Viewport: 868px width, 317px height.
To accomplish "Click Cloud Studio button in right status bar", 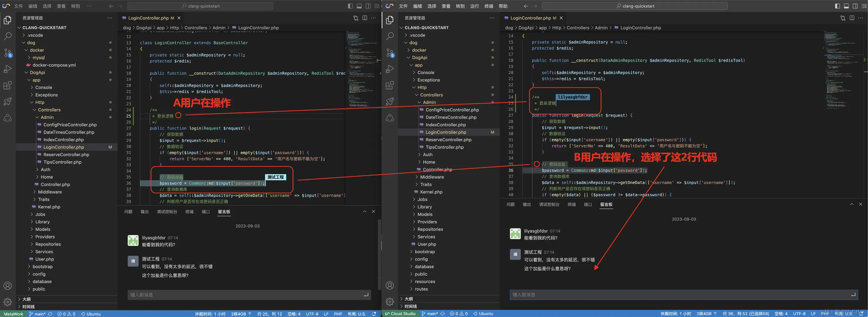I will click(x=400, y=314).
